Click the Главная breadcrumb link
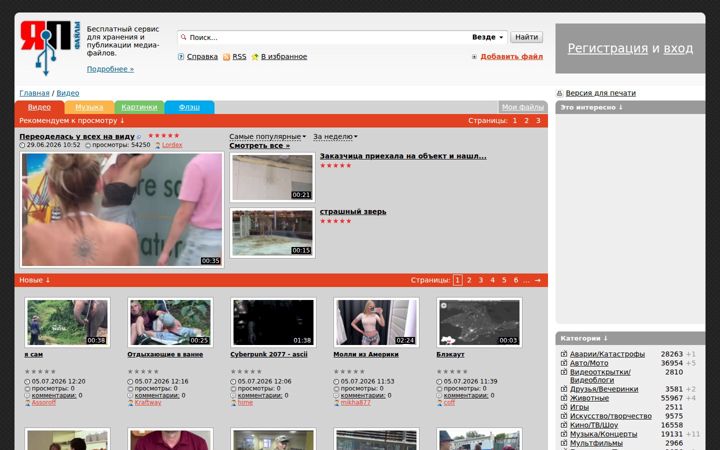720x450 pixels. pos(34,93)
